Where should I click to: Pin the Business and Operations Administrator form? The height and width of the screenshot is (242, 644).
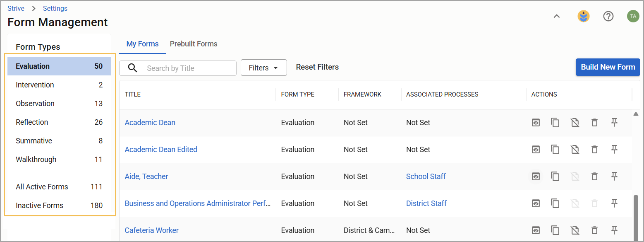[614, 203]
